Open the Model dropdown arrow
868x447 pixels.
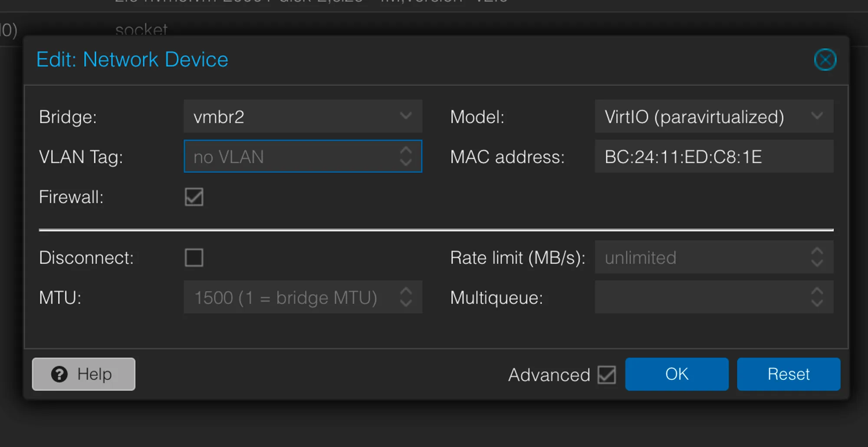[x=818, y=116]
